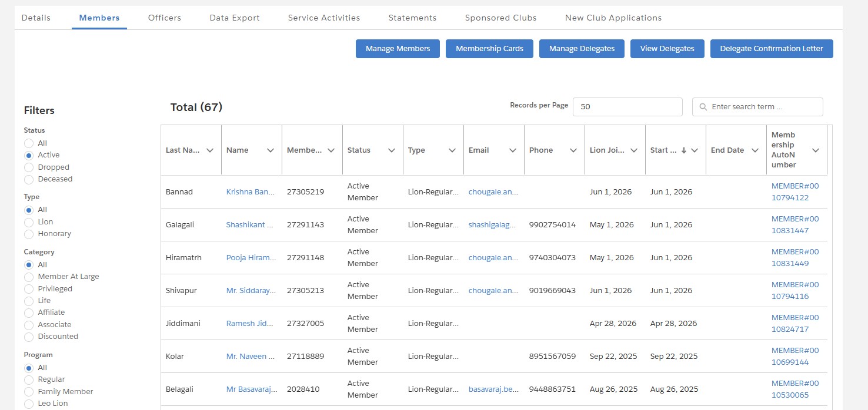The height and width of the screenshot is (410, 868).
Task: Select the Honorary type filter
Action: point(29,234)
